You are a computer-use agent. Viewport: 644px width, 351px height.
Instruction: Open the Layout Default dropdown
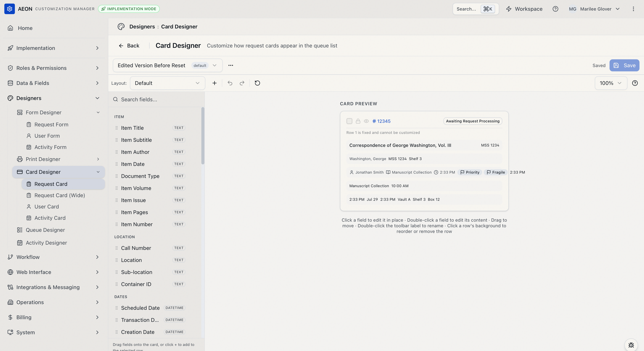pos(167,83)
